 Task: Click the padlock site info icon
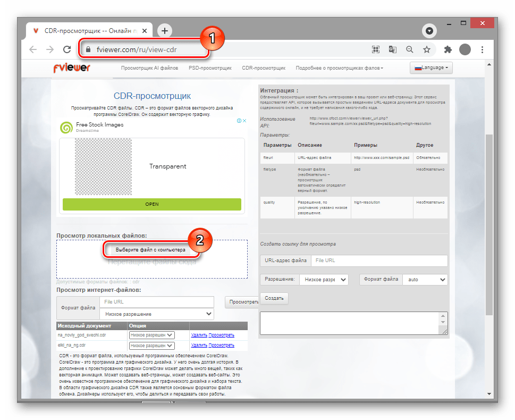88,49
